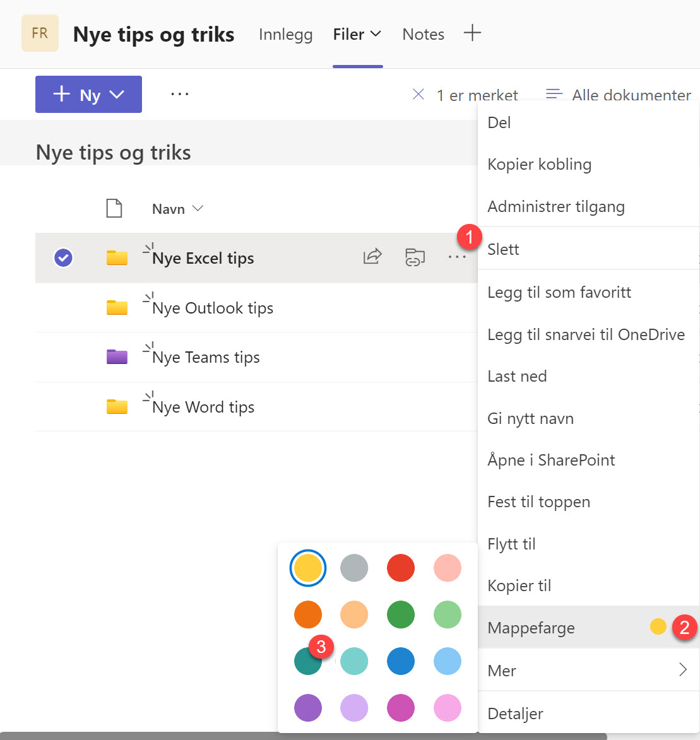Click the purple folder icon for Nye Teams tips

click(x=117, y=356)
